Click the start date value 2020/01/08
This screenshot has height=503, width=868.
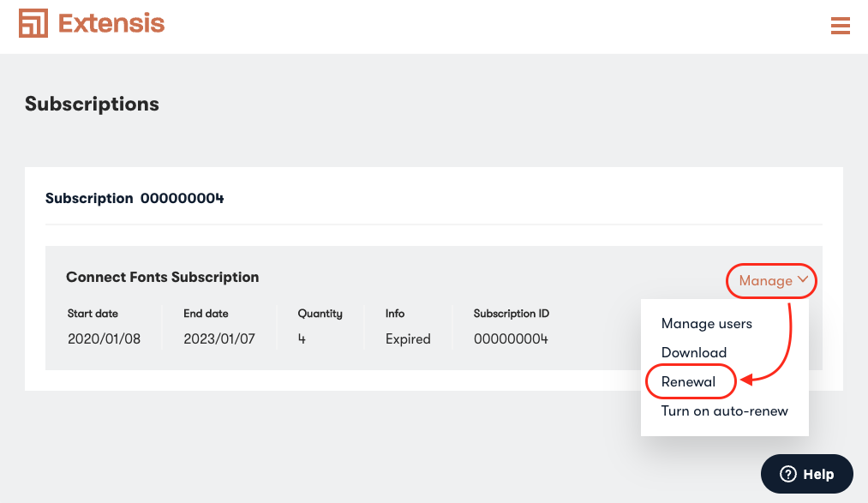click(x=104, y=338)
